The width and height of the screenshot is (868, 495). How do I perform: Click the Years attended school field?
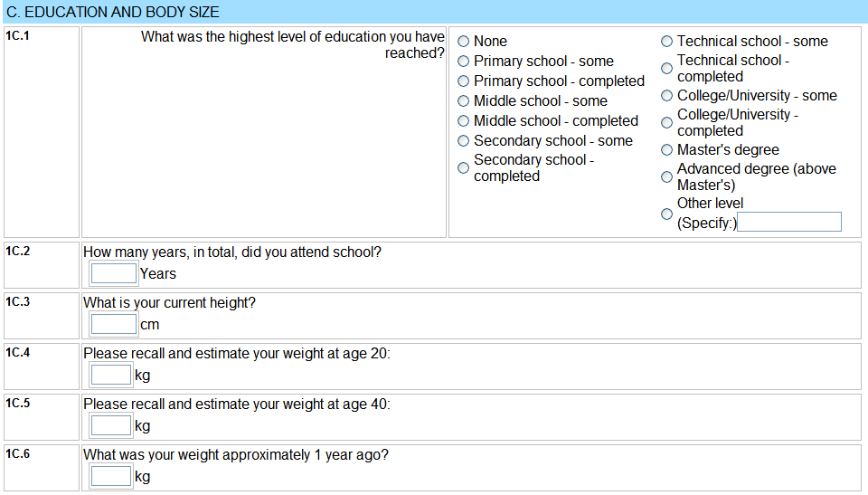point(114,273)
